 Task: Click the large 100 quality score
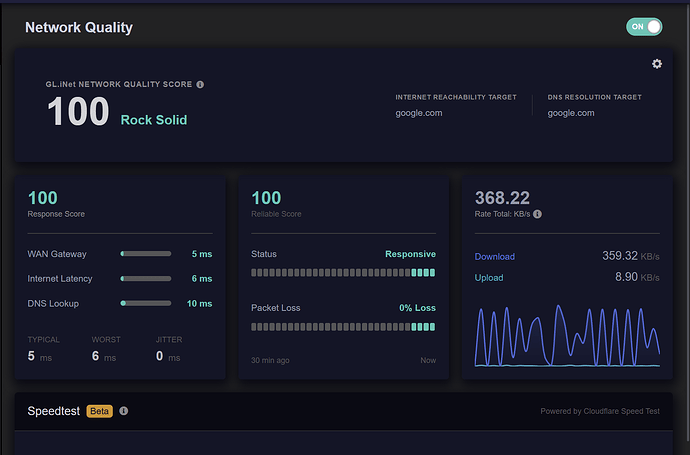click(x=78, y=112)
